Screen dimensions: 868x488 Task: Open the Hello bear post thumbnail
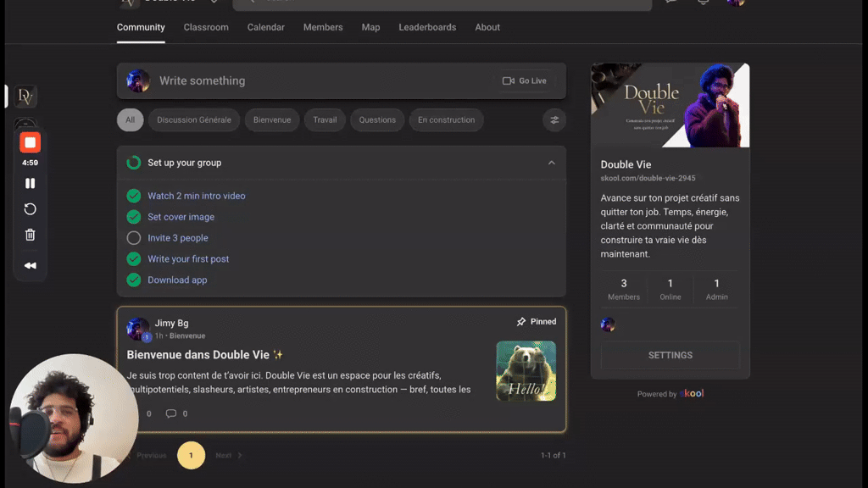(x=526, y=371)
